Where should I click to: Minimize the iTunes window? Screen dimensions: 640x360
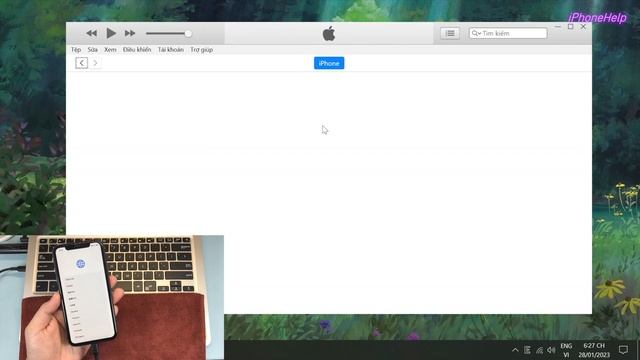click(558, 27)
